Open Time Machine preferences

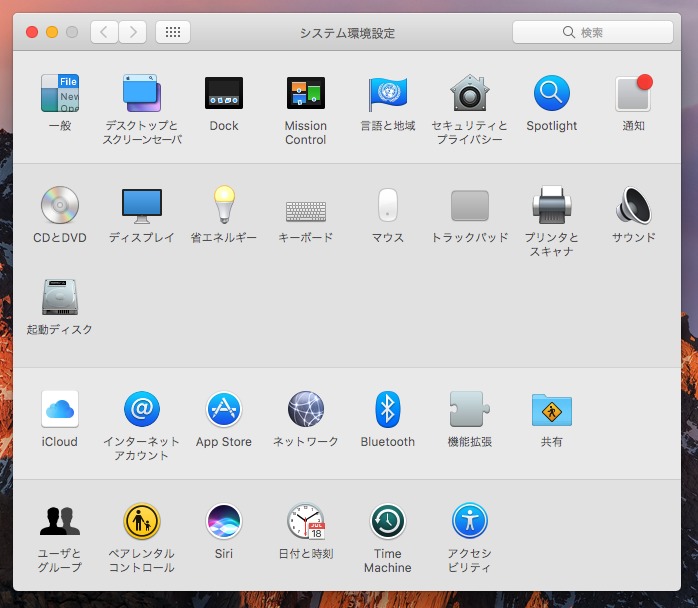pyautogui.click(x=388, y=520)
